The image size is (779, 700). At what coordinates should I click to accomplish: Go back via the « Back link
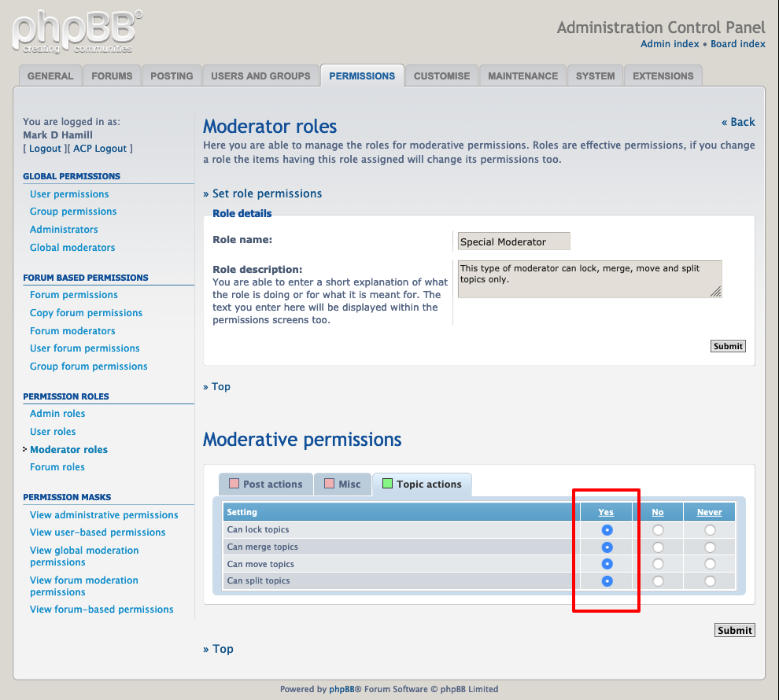pyautogui.click(x=738, y=122)
